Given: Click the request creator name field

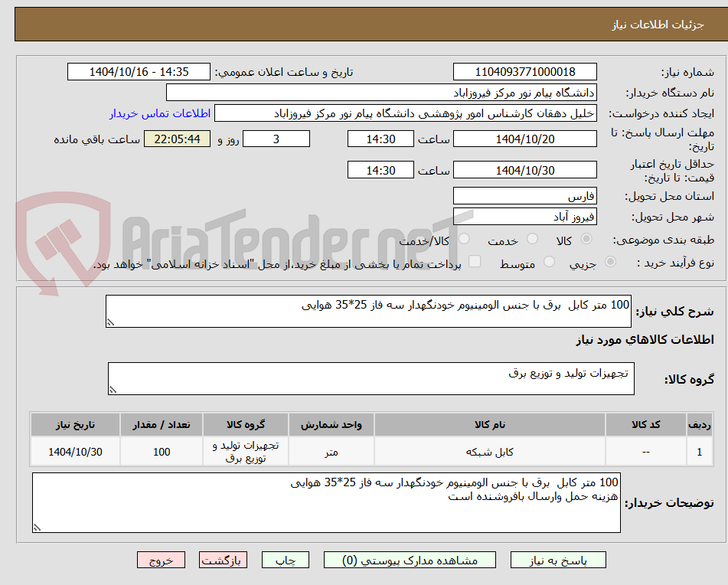Looking at the screenshot, I should [405, 114].
